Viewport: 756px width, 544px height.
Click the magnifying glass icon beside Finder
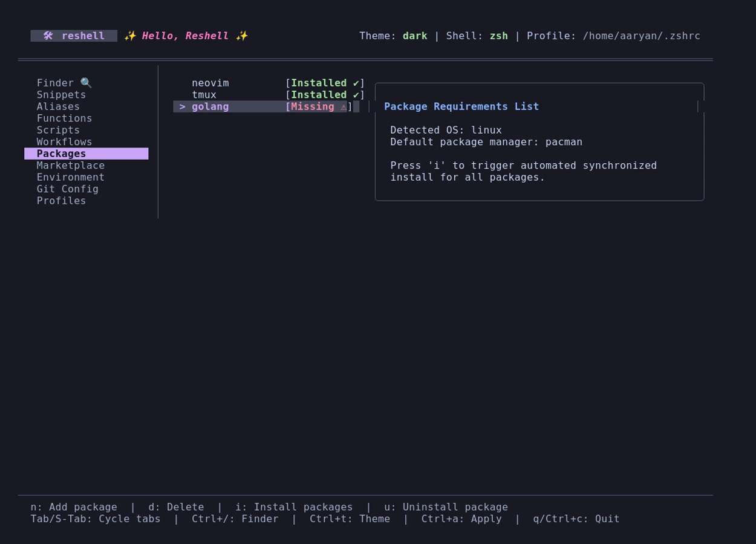pos(86,83)
